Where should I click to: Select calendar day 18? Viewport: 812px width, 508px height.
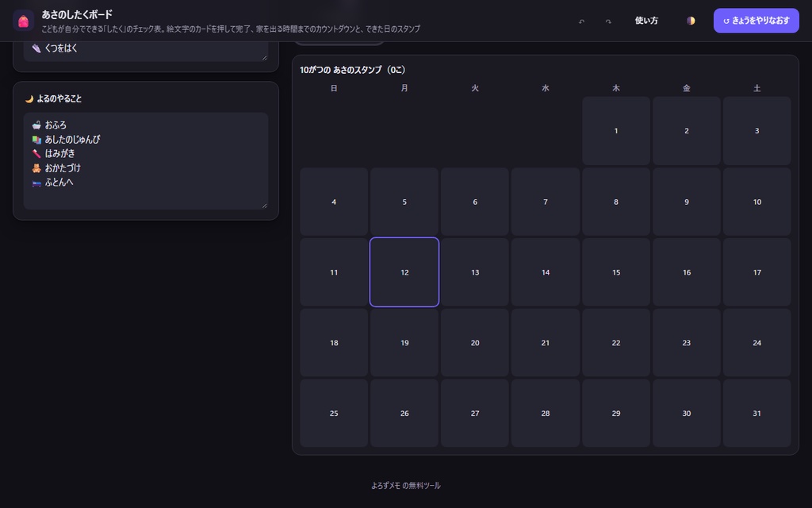pos(334,343)
